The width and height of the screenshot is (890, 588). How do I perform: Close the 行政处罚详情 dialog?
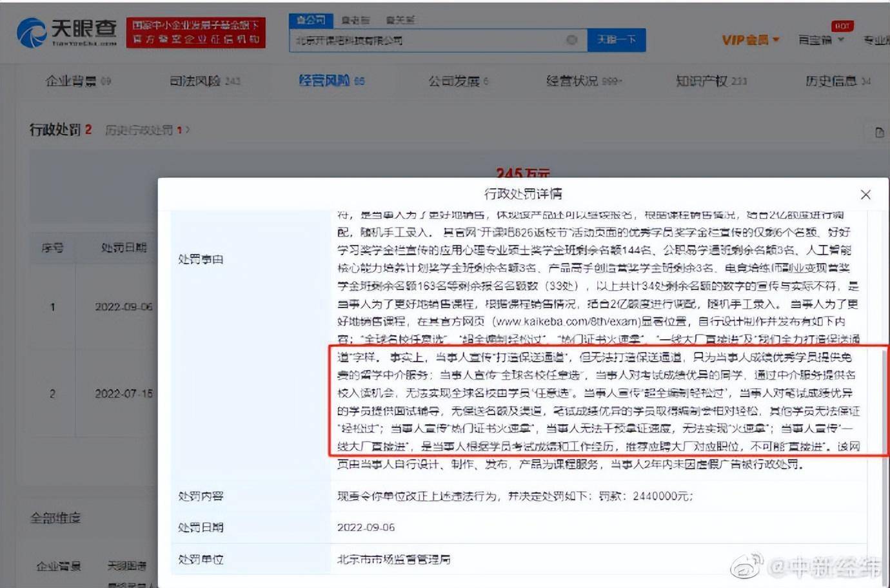865,195
